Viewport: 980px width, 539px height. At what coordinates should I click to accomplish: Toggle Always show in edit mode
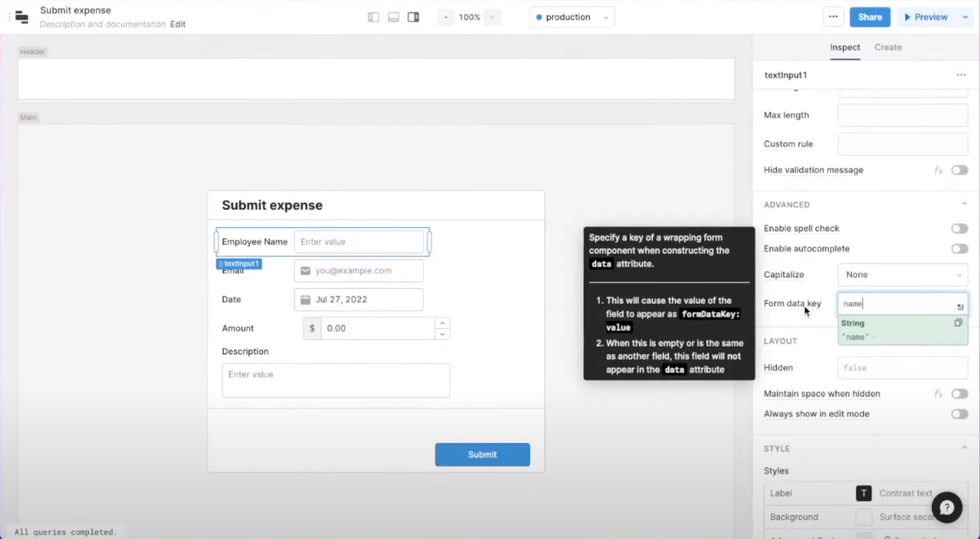tap(959, 414)
